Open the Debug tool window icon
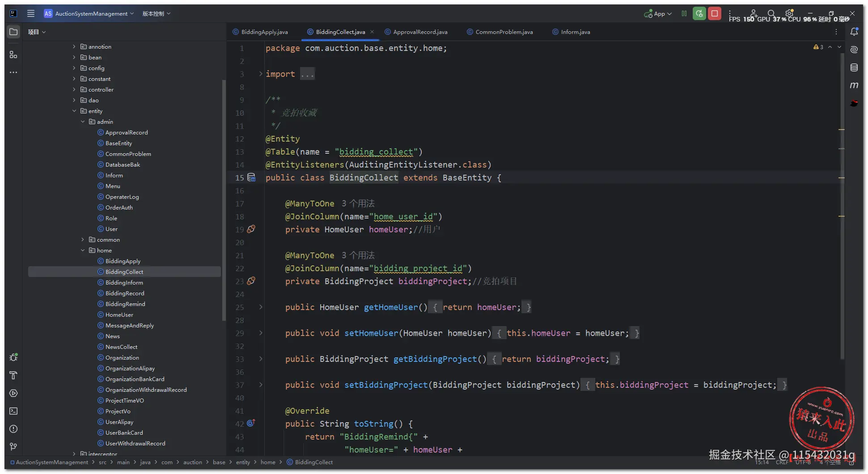This screenshot has height=474, width=868. [13, 357]
